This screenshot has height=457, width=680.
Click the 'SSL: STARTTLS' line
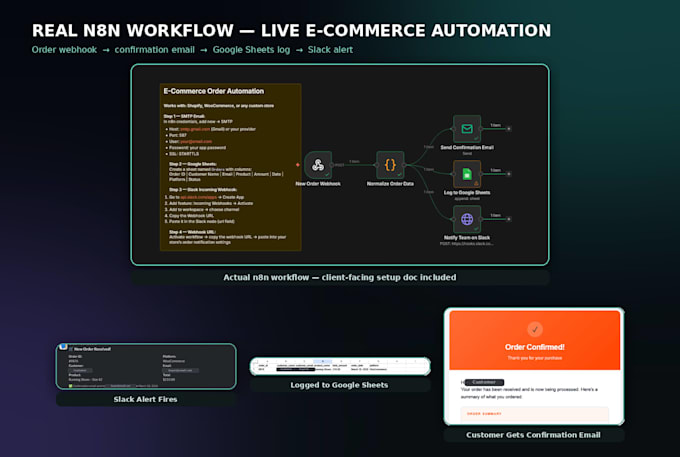click(x=184, y=154)
